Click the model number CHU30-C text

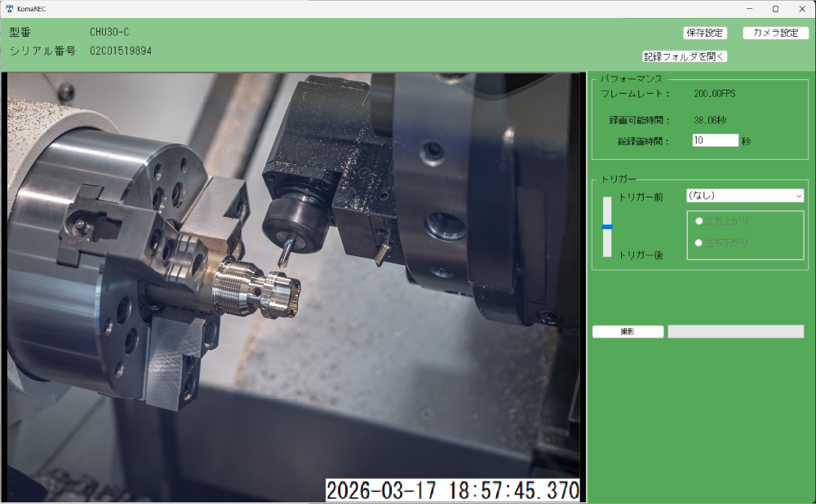[109, 33]
